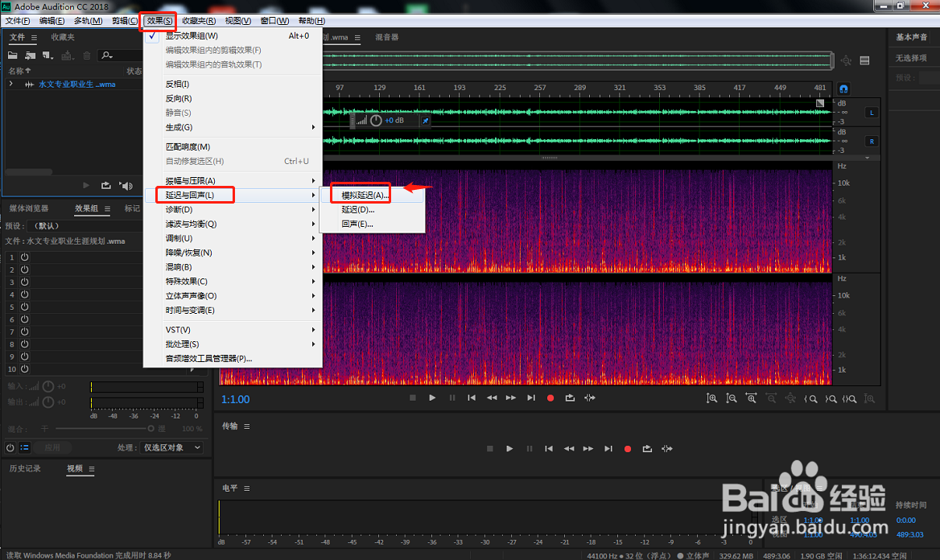
Task: Click fast forward in editor transport bar
Action: pos(511,397)
